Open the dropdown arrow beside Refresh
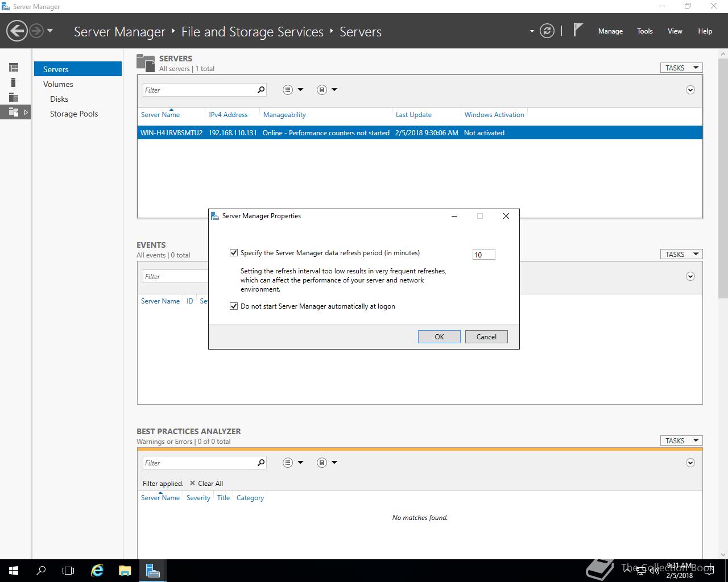 532,31
